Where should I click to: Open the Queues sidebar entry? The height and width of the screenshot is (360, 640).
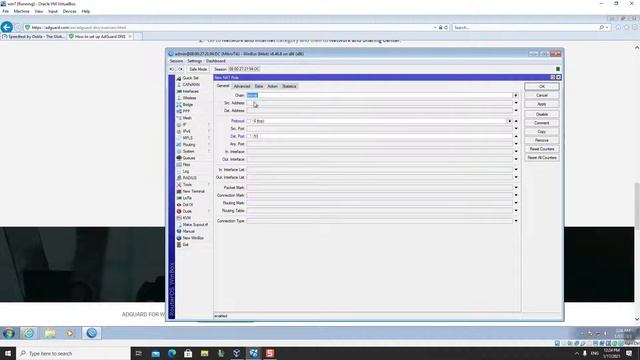pos(189,158)
